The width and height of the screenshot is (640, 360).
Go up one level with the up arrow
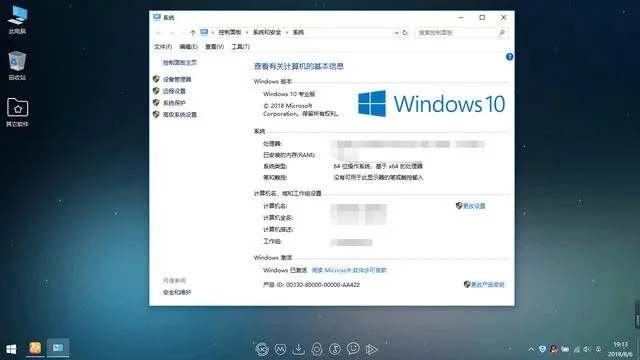(x=193, y=32)
